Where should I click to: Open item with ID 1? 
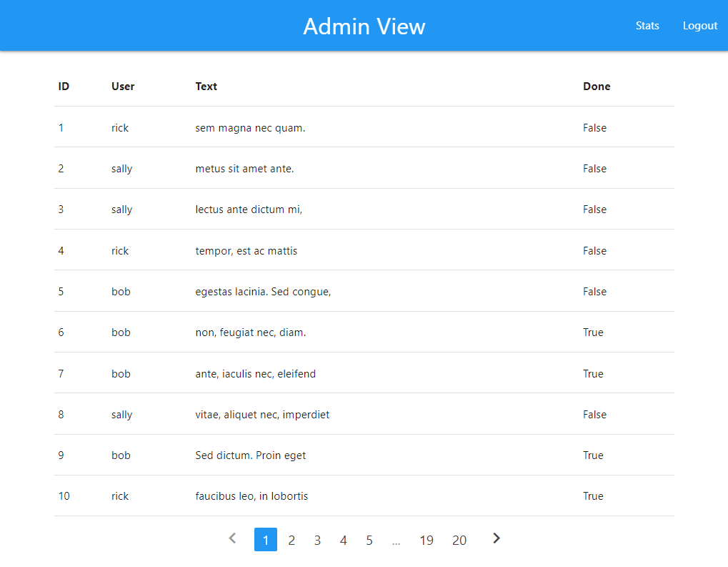[61, 127]
